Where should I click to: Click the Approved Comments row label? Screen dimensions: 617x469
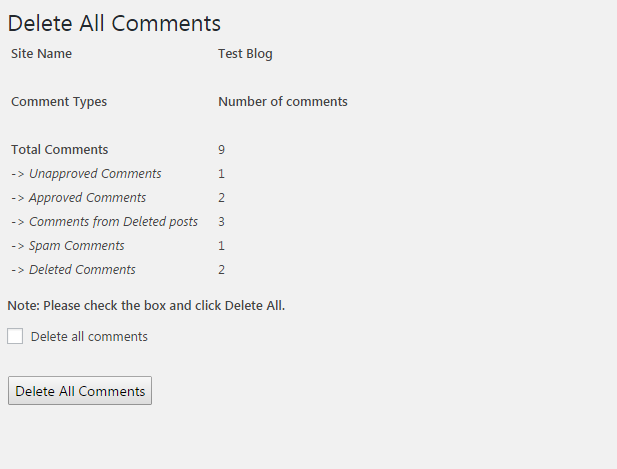79,198
